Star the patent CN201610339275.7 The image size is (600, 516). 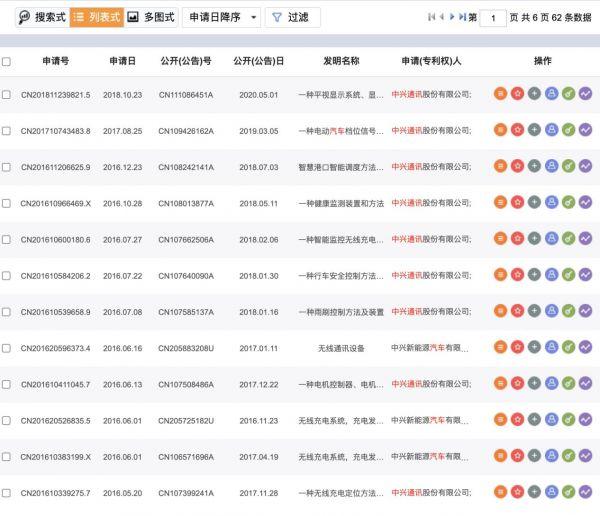point(517,492)
